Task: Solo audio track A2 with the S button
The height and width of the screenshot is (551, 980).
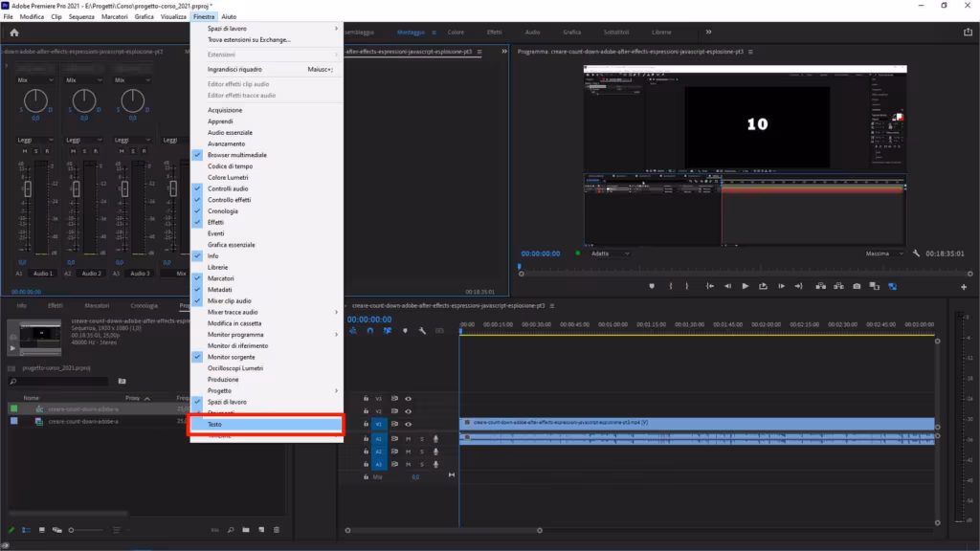Action: pyautogui.click(x=421, y=451)
